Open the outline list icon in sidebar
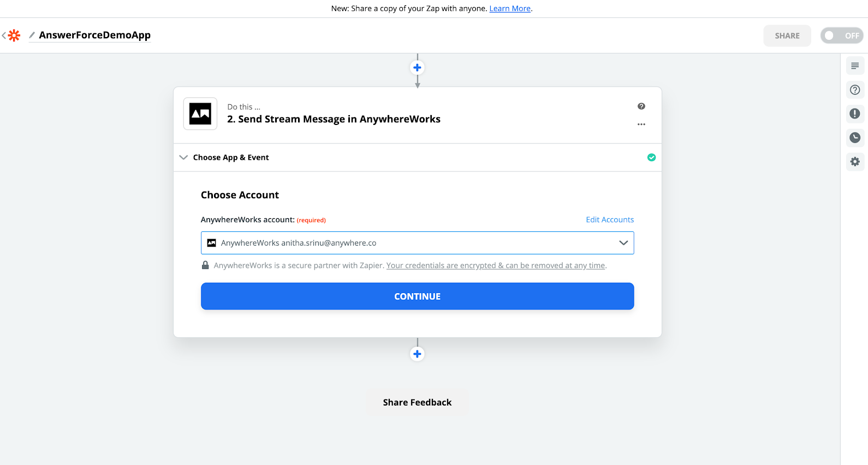Viewport: 868px width, 465px height. click(855, 66)
